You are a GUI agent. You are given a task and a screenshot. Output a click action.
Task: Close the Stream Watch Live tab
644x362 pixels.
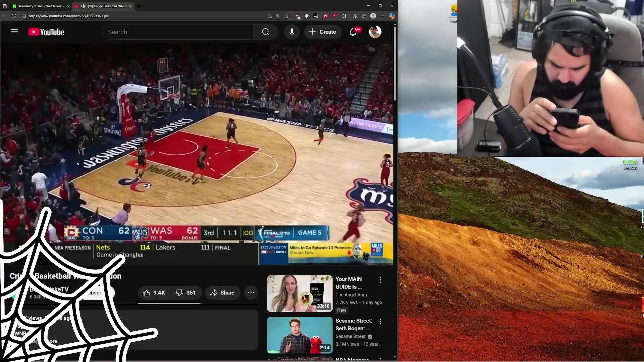[x=68, y=6]
